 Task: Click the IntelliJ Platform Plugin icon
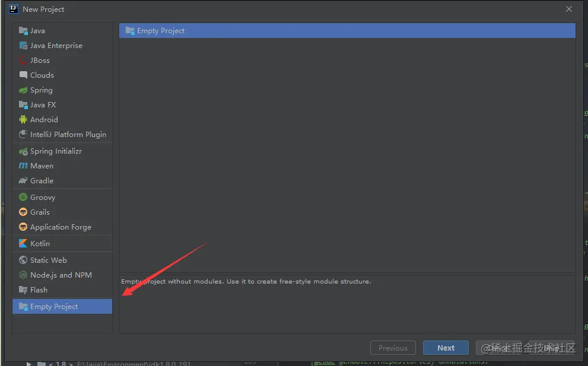[x=23, y=134]
